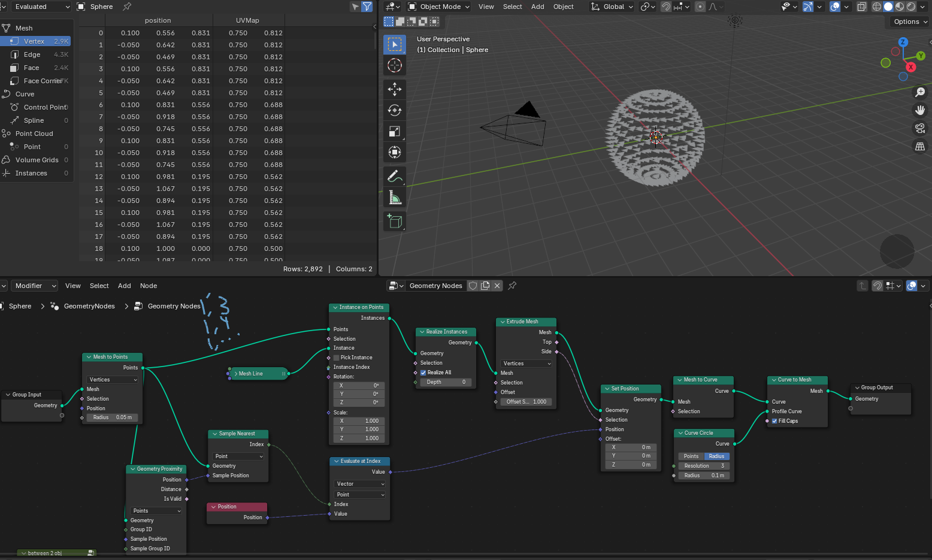Choose the Rotate tool
Image resolution: width=932 pixels, height=560 pixels.
point(395,110)
